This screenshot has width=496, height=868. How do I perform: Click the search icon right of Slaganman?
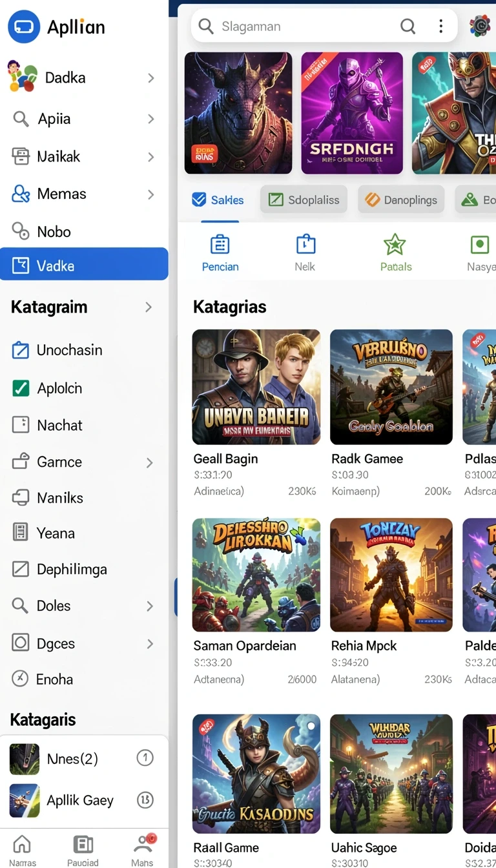click(408, 26)
